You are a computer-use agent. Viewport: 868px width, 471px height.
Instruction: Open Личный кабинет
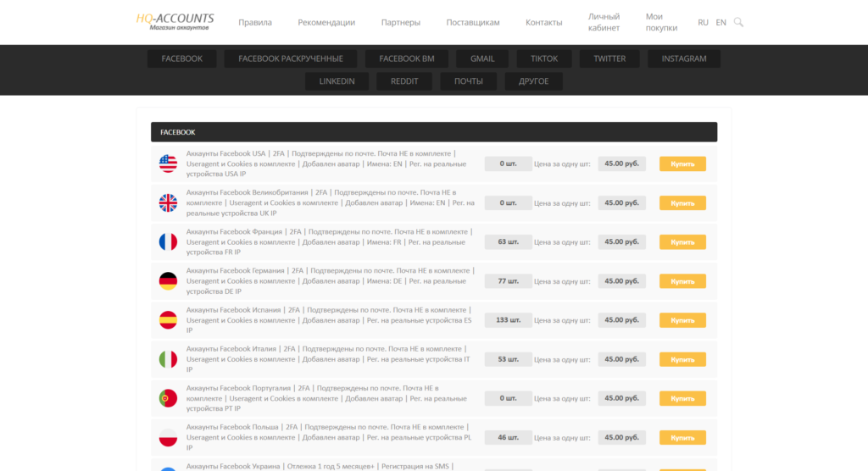[604, 22]
